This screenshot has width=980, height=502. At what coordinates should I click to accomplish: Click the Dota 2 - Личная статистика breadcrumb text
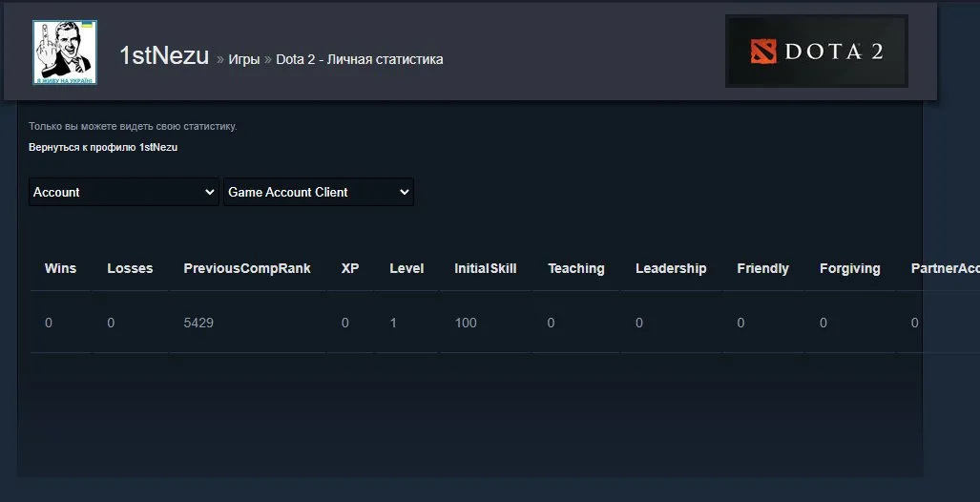pyautogui.click(x=360, y=59)
